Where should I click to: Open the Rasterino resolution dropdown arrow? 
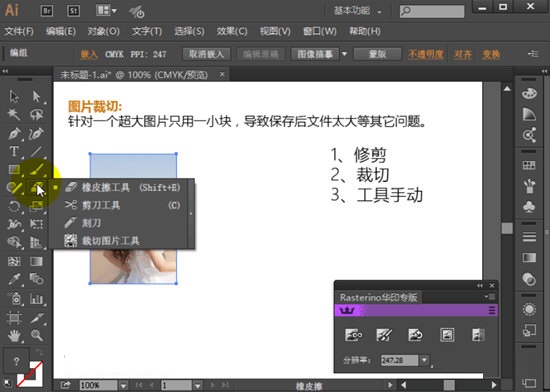(x=424, y=360)
